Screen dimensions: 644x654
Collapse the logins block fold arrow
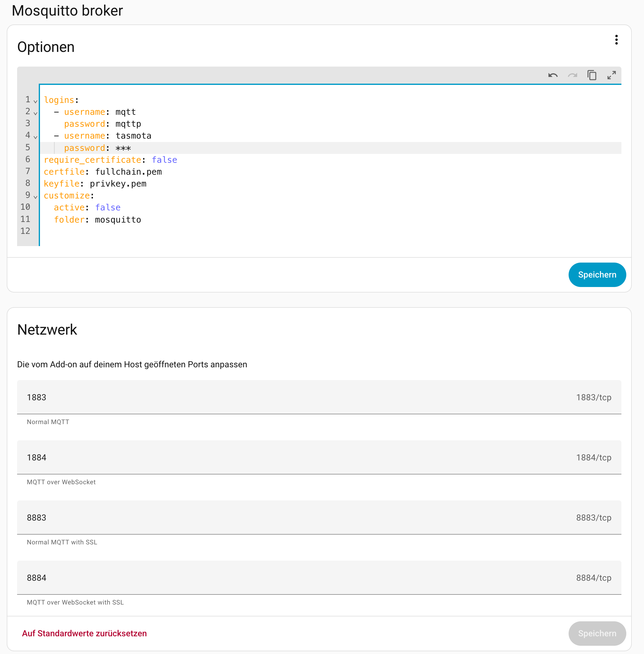(x=35, y=101)
